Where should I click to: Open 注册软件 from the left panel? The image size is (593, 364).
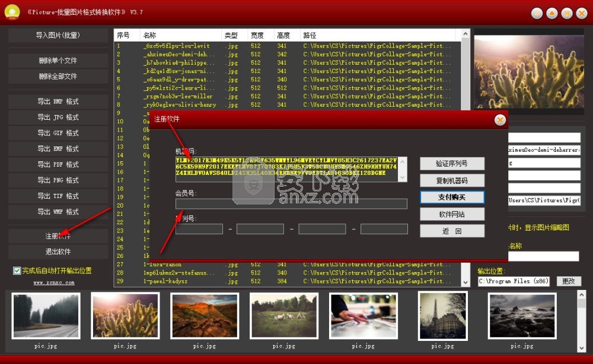click(58, 236)
